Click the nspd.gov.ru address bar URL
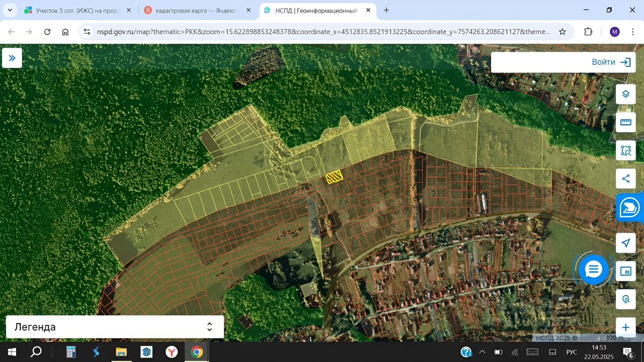Screen dimensions: 644x362 pos(324,32)
